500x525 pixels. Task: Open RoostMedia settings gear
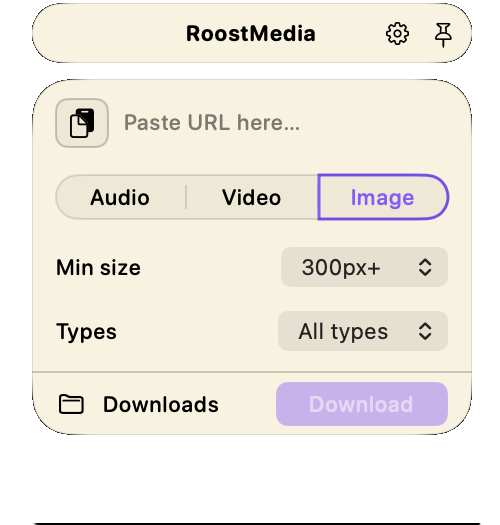[397, 33]
